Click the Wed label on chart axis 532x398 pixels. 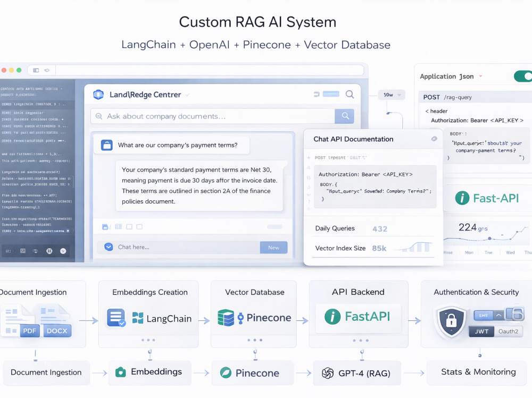(510, 252)
